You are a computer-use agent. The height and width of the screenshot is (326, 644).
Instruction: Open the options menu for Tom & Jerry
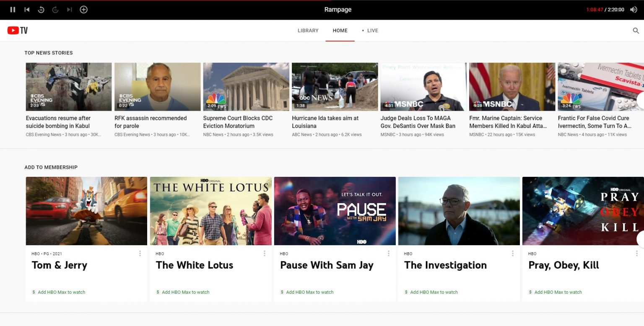pyautogui.click(x=140, y=253)
